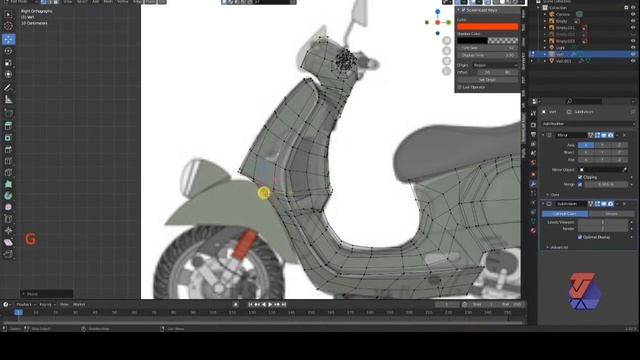Click the viewport pan hand gizmo
Viewport: 640px width, 360px height.
point(447,51)
